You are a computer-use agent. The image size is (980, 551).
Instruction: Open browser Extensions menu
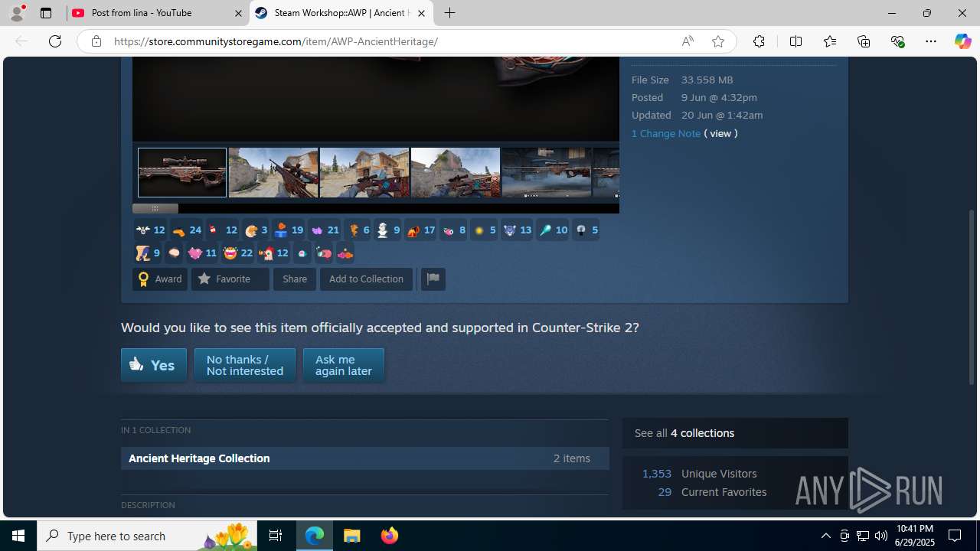(759, 41)
